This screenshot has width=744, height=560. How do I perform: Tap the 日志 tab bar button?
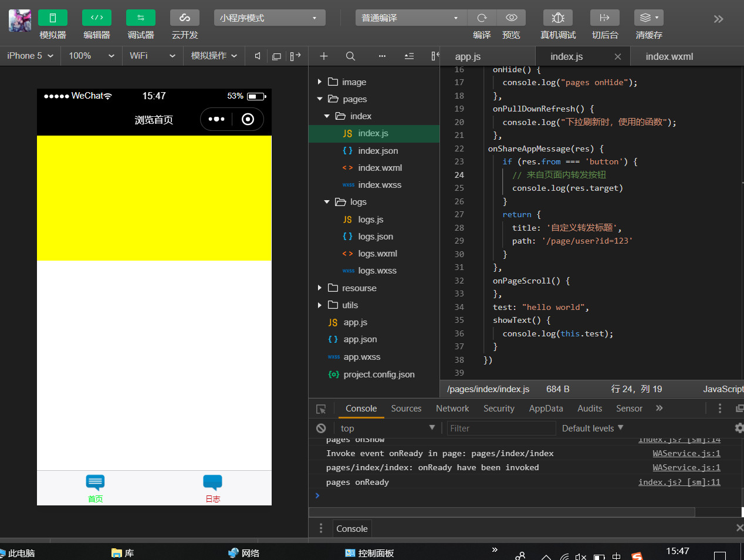coord(212,488)
